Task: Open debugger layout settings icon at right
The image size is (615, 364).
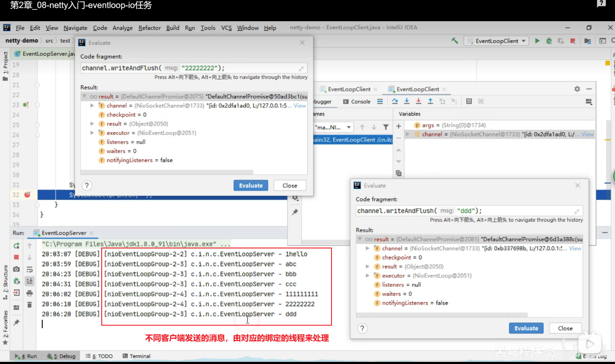Action: point(589,101)
